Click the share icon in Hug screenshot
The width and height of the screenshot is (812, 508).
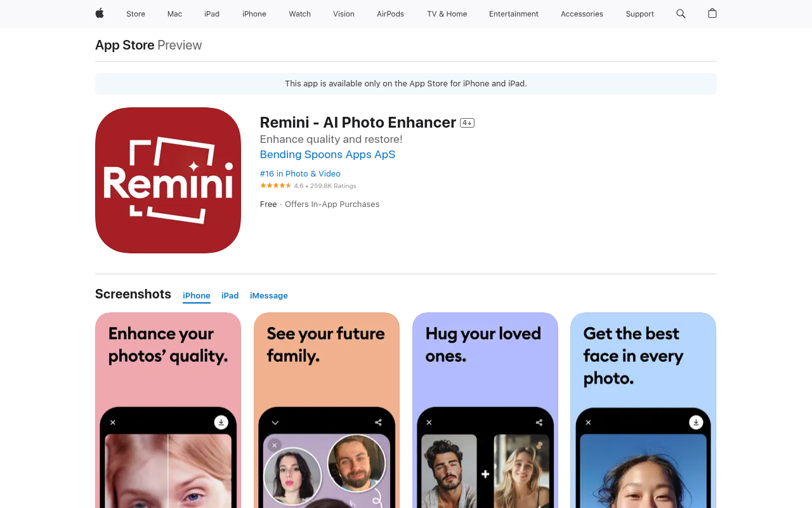tap(539, 422)
